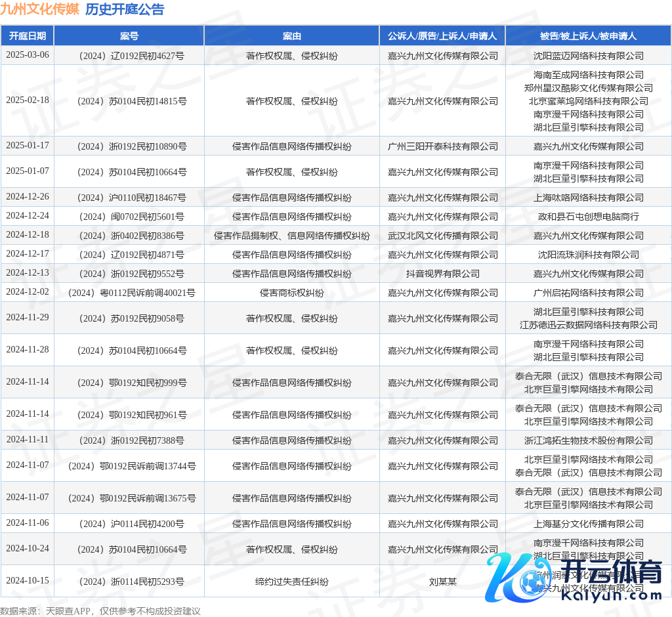Click plaintiff 抖音视界有限公司
This screenshot has width=672, height=617.
pyautogui.click(x=442, y=274)
